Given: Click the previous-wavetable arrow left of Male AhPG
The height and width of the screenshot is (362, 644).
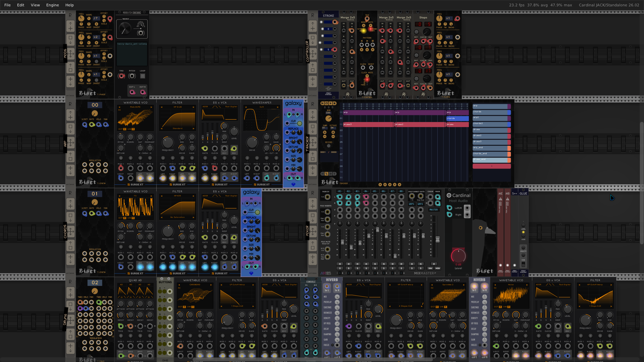Looking at the screenshot, I should point(119,107).
